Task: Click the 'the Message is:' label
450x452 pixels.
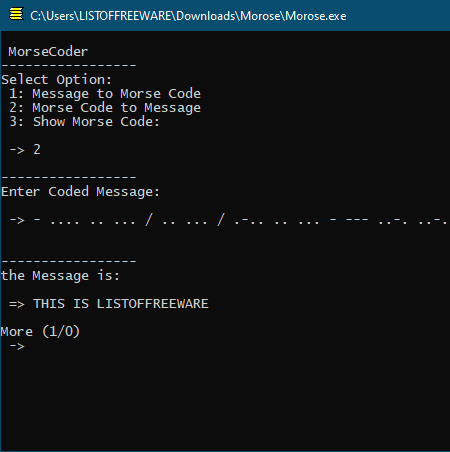Action: point(60,276)
